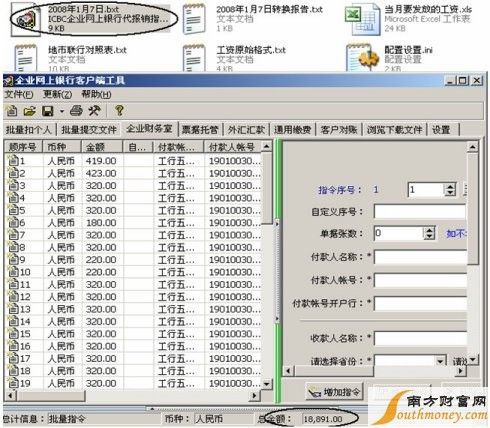Open the 帮助(H) menu
490x428 pixels.
96,94
